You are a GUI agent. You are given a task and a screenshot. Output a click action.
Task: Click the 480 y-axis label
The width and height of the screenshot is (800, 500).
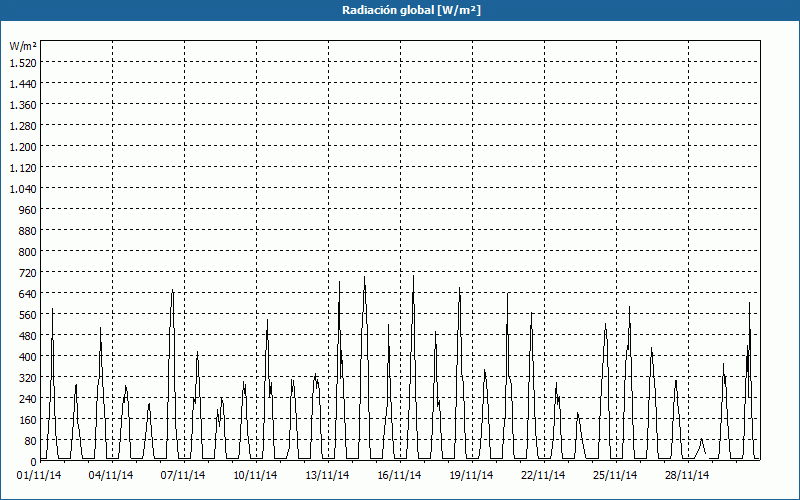coord(28,336)
